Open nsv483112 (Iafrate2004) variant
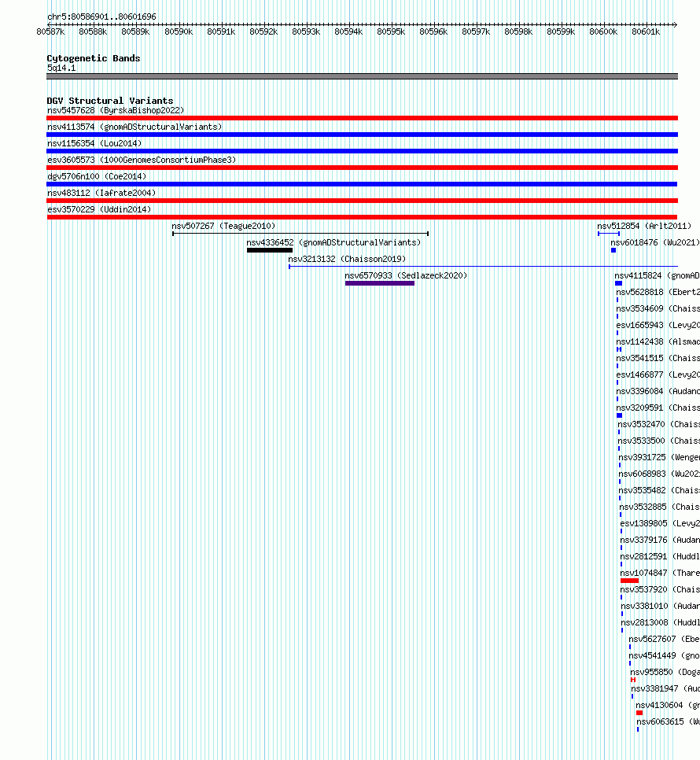This screenshot has width=700, height=760. point(101,193)
